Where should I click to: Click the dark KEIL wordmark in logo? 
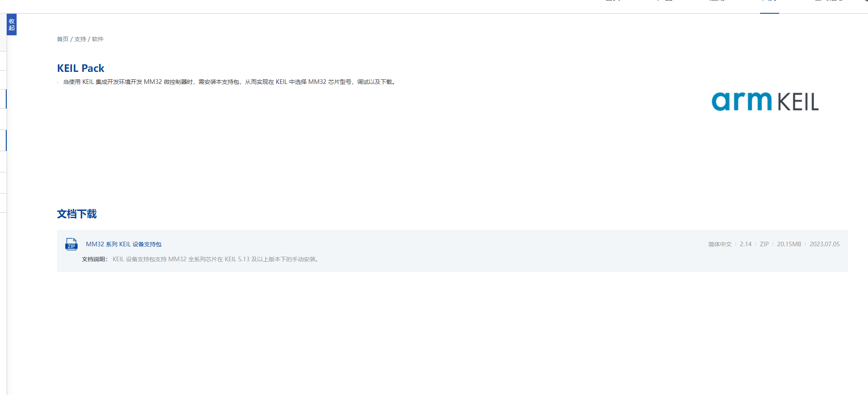coord(798,102)
